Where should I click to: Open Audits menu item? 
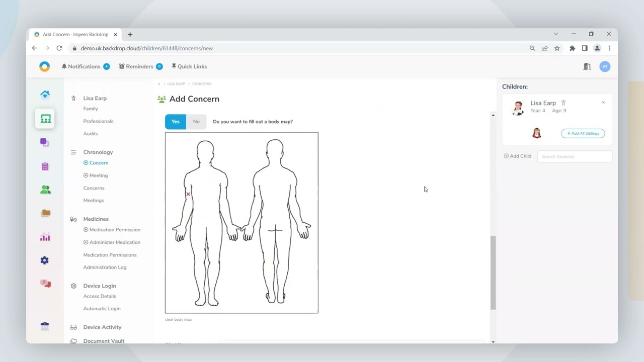coord(91,134)
